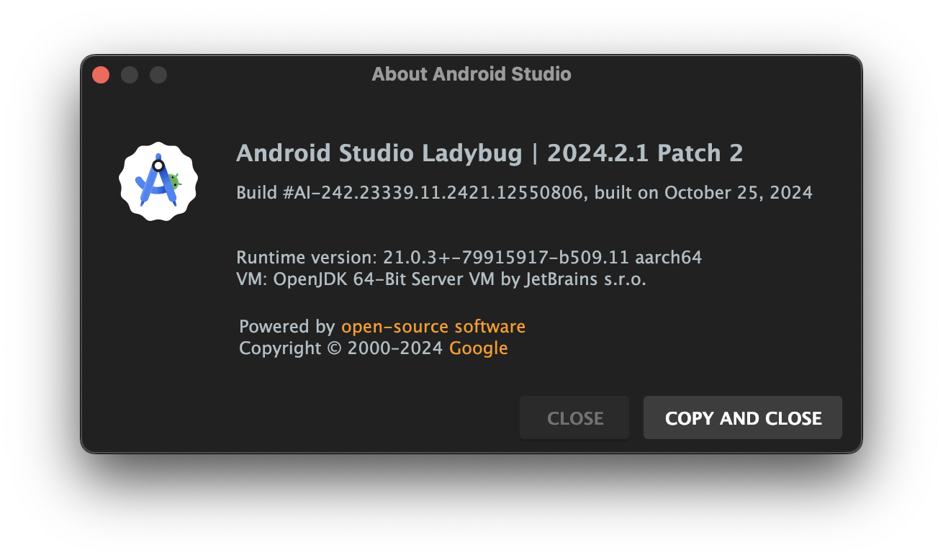Open the open-source software link
Viewport: 943px width, 560px height.
pos(433,327)
